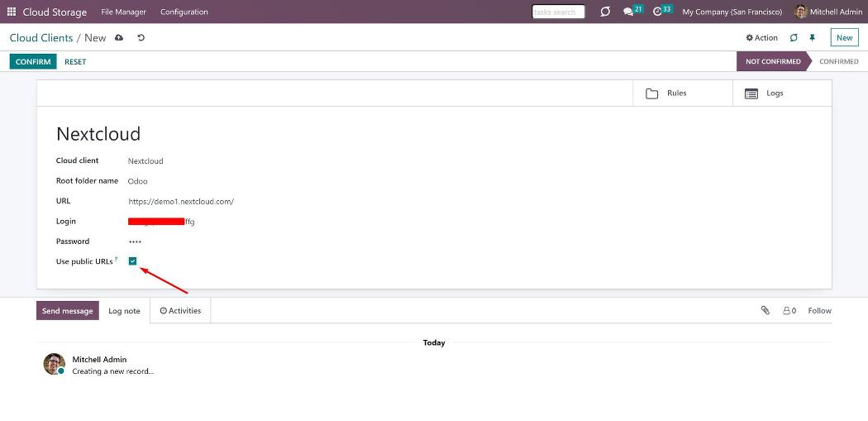The image size is (868, 421).
Task: Open the My Company (San Francisco) switcher
Action: click(732, 12)
